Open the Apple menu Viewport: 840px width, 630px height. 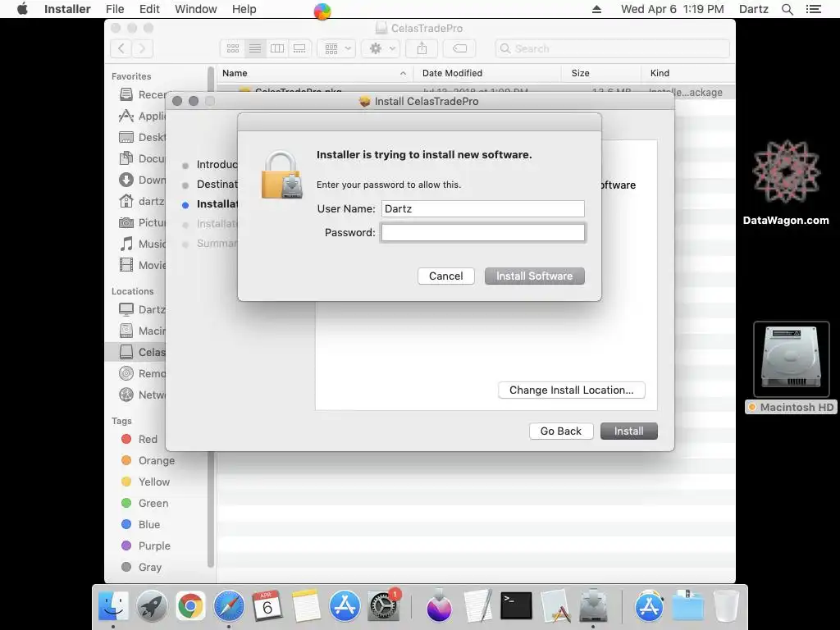[22, 9]
